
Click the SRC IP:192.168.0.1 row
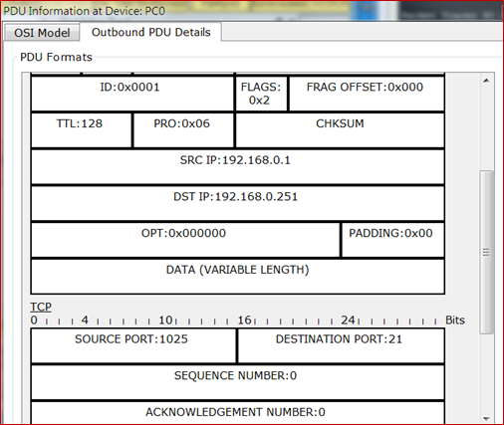coord(238,166)
